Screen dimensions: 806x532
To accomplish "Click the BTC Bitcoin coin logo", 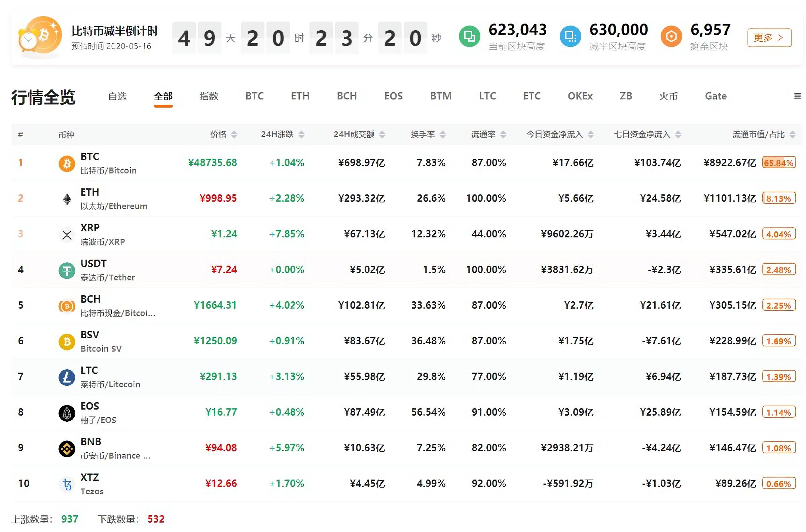I will pos(67,164).
